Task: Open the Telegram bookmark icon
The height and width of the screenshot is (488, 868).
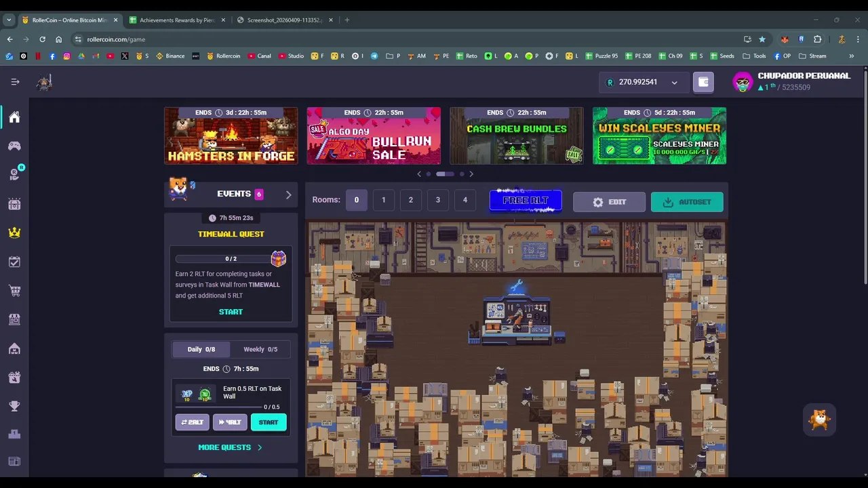Action: 374,56
